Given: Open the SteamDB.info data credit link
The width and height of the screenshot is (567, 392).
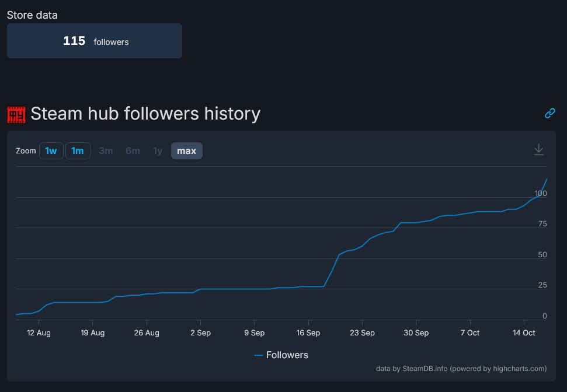Looking at the screenshot, I should click(425, 369).
